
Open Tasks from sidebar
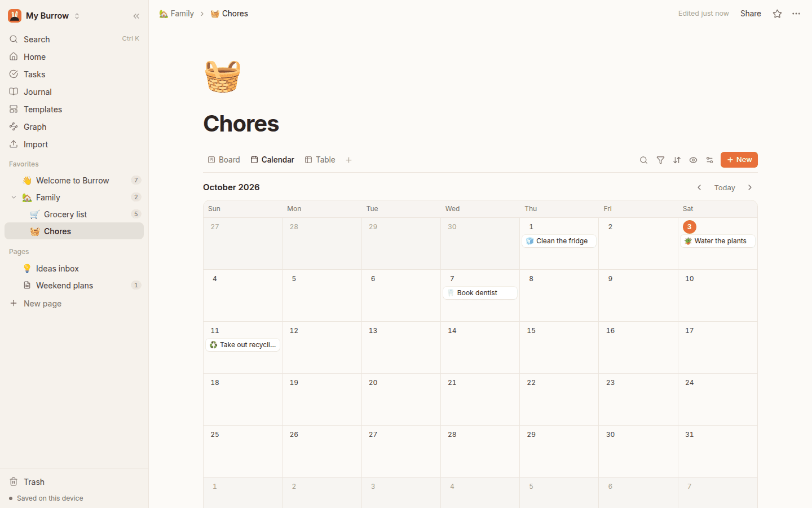[74, 74]
